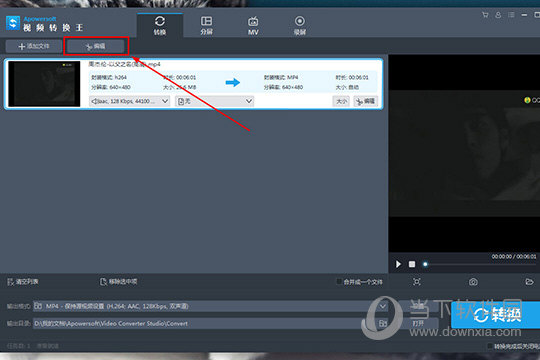Viewport: 540px width, 360px height.
Task: Open the 分屏 split screen tab
Action: (x=206, y=25)
